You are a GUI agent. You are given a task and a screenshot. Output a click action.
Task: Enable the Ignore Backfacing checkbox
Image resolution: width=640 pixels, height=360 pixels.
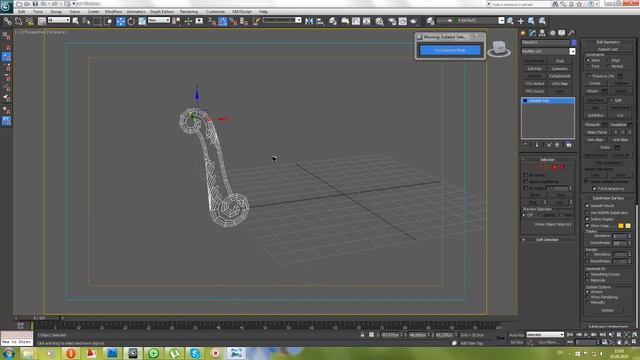coord(526,181)
